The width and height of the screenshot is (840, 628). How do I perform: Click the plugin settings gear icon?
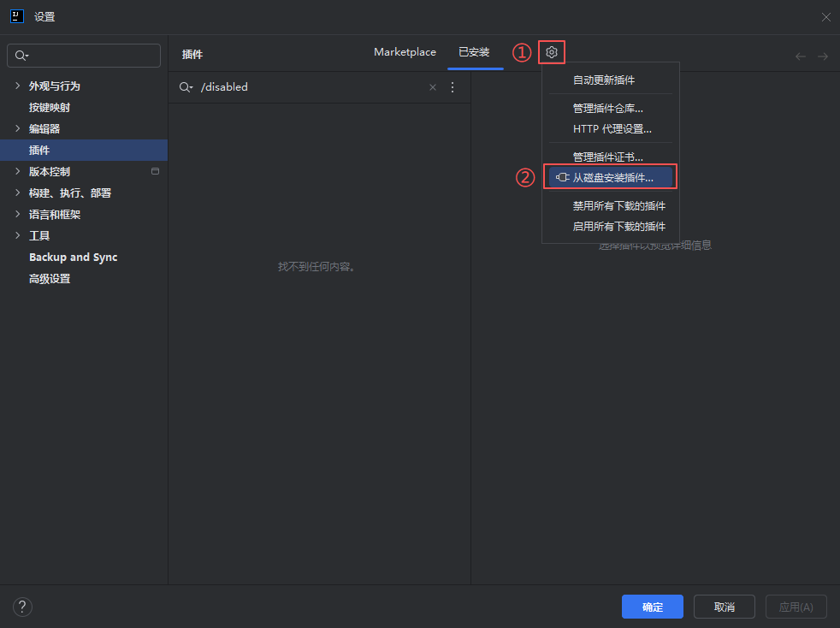552,53
